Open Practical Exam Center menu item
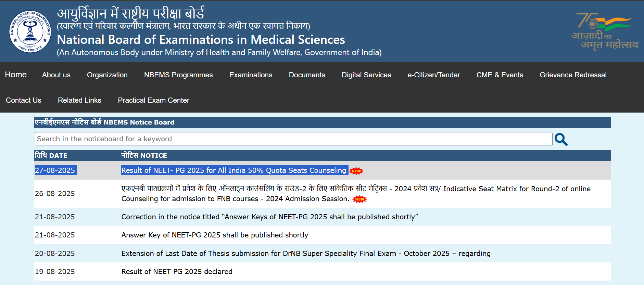 [x=154, y=100]
